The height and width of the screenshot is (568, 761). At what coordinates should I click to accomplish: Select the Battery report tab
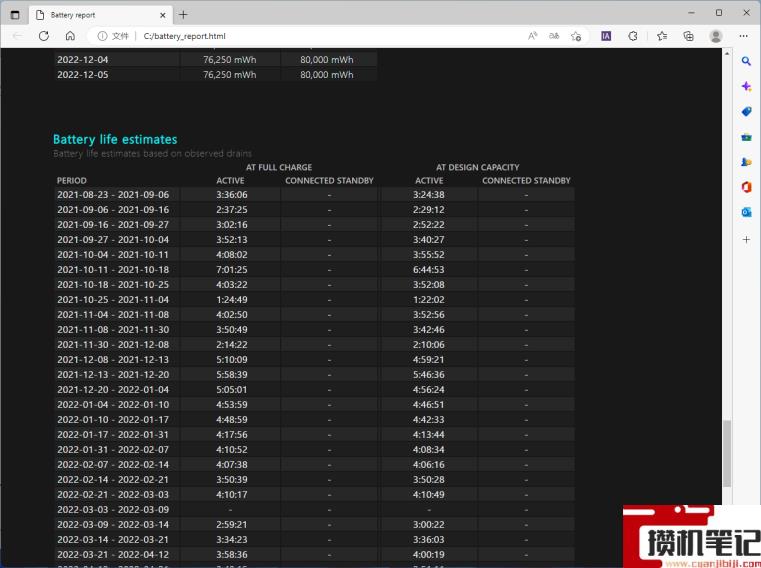(101, 15)
